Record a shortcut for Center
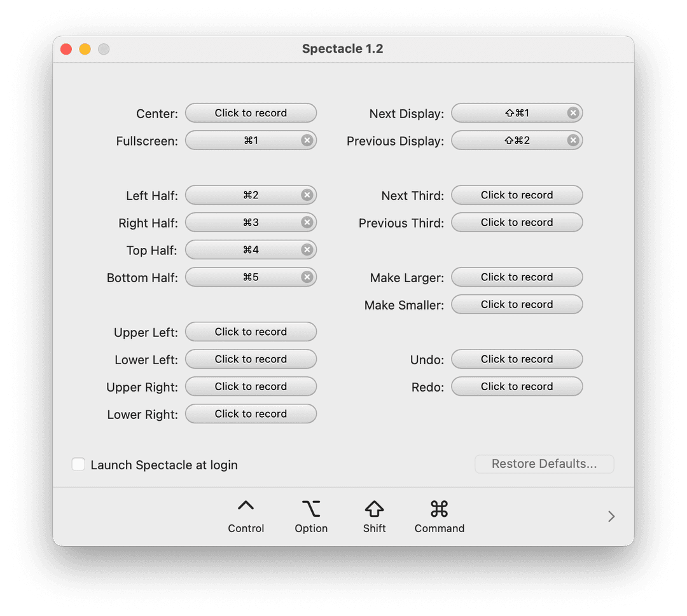Viewport: 687px width, 616px height. click(x=251, y=113)
